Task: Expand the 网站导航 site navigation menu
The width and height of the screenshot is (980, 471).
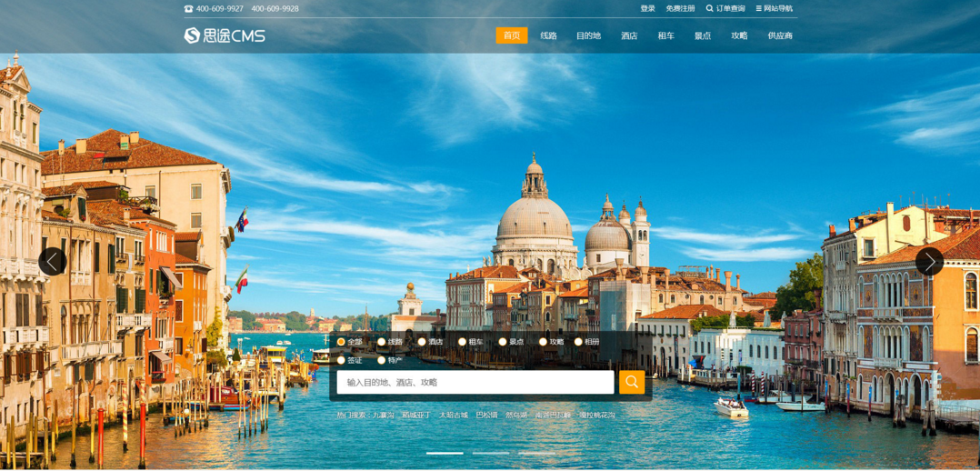Action: (x=774, y=9)
